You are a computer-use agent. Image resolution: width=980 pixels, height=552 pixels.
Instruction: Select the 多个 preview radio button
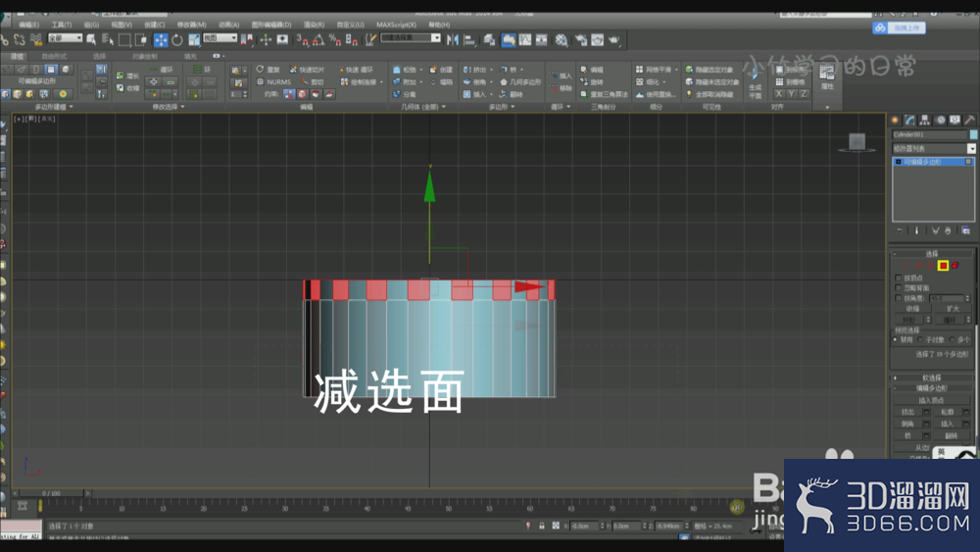coord(952,339)
